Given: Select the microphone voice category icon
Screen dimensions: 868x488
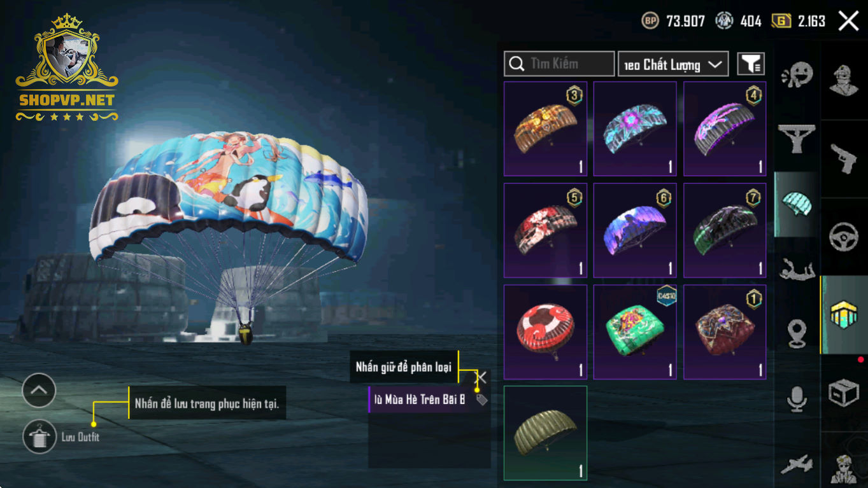Looking at the screenshot, I should [797, 399].
